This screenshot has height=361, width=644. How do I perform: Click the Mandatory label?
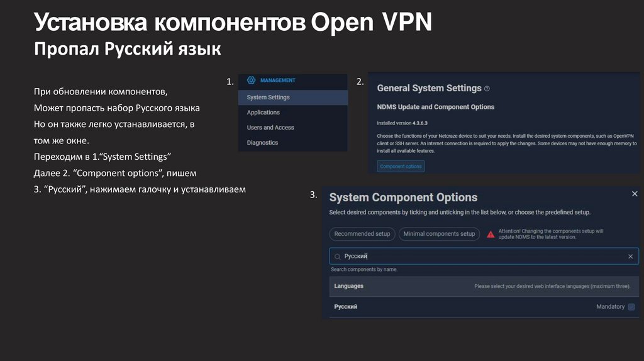point(610,307)
